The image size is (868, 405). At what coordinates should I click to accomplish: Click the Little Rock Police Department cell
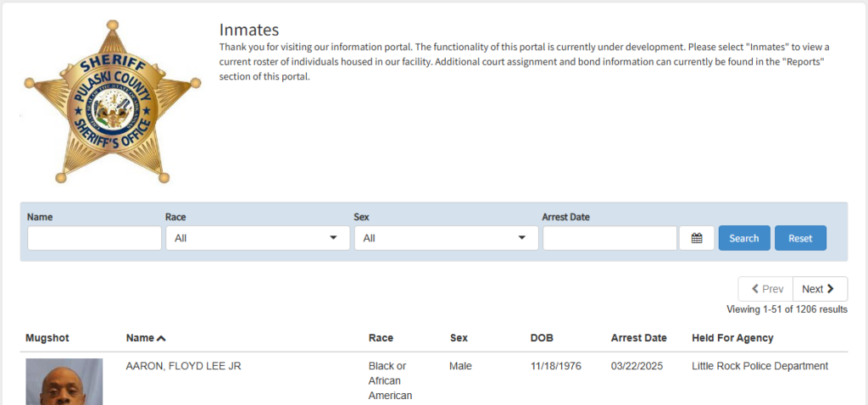pos(759,366)
